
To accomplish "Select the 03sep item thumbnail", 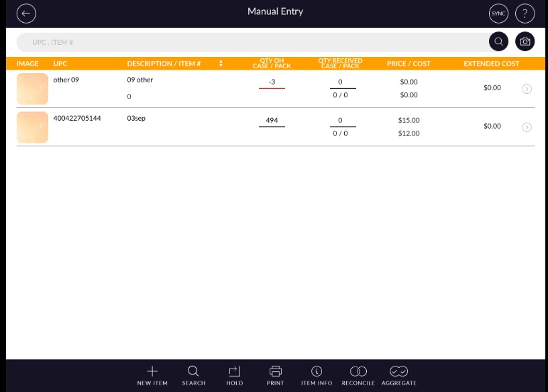I will click(32, 127).
